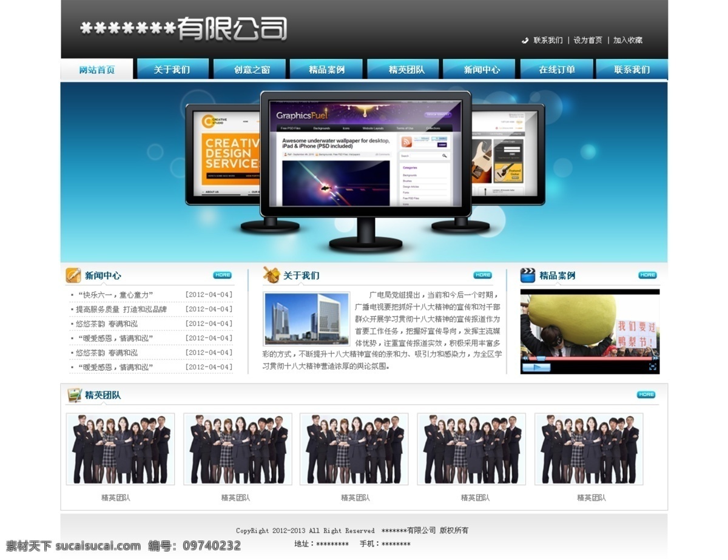Image resolution: width=728 pixels, height=560 pixels.
Task: Click the third team photo thumbnail
Action: tap(354, 450)
